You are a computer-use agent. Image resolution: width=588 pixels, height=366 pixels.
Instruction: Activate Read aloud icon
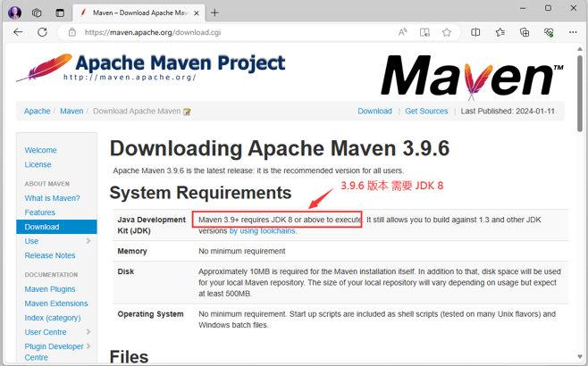[403, 33]
